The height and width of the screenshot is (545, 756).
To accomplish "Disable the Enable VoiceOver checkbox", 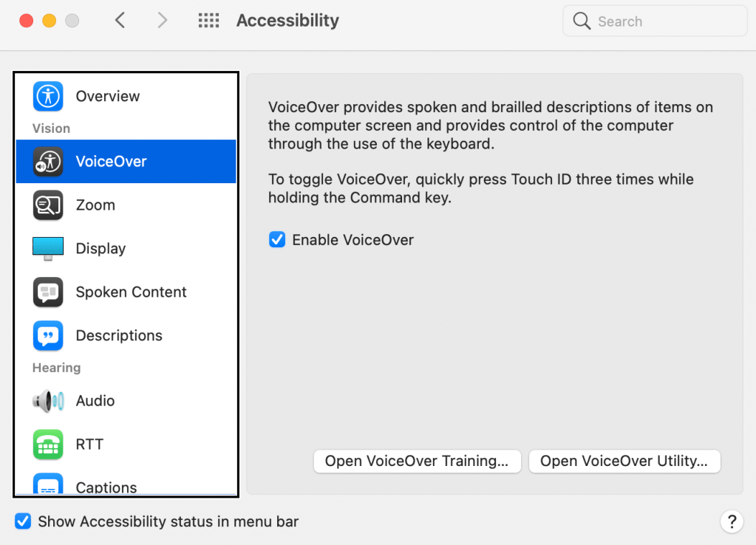I will pos(277,240).
